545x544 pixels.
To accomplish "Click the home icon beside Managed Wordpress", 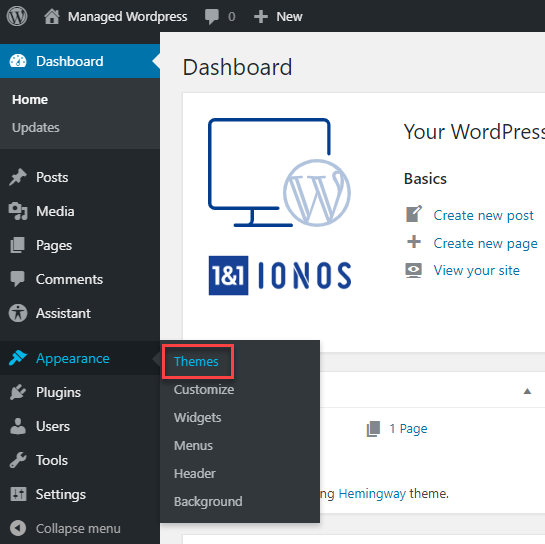I will [52, 16].
